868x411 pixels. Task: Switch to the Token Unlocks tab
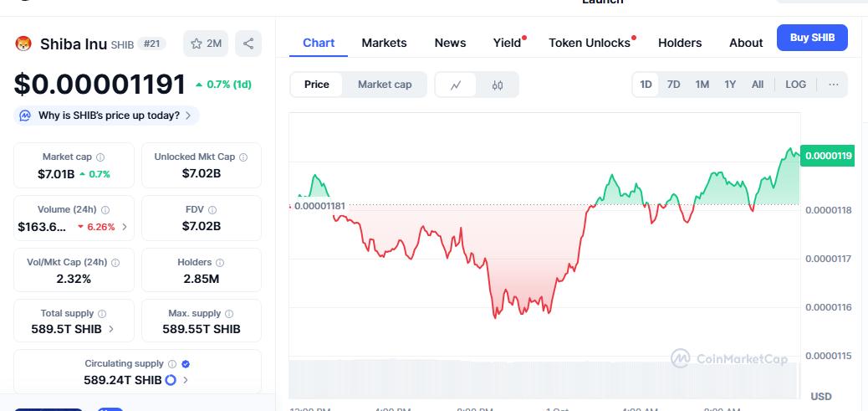(x=590, y=43)
